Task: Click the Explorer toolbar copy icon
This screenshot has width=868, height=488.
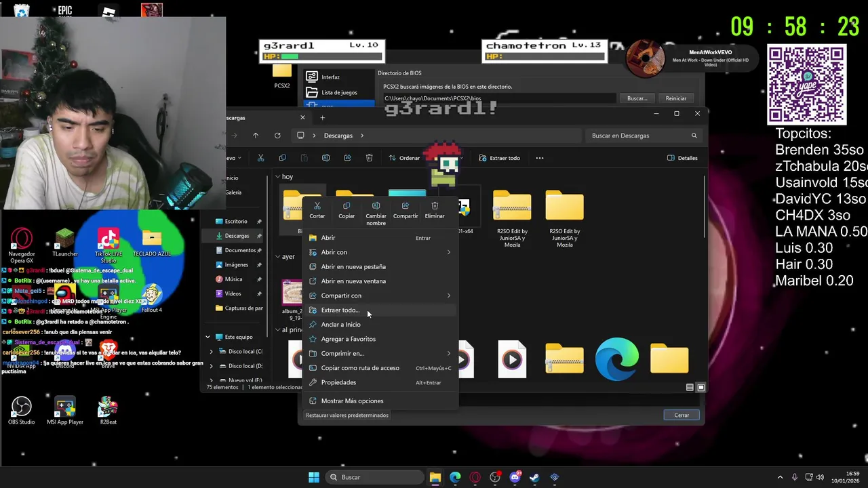Action: pyautogui.click(x=282, y=158)
